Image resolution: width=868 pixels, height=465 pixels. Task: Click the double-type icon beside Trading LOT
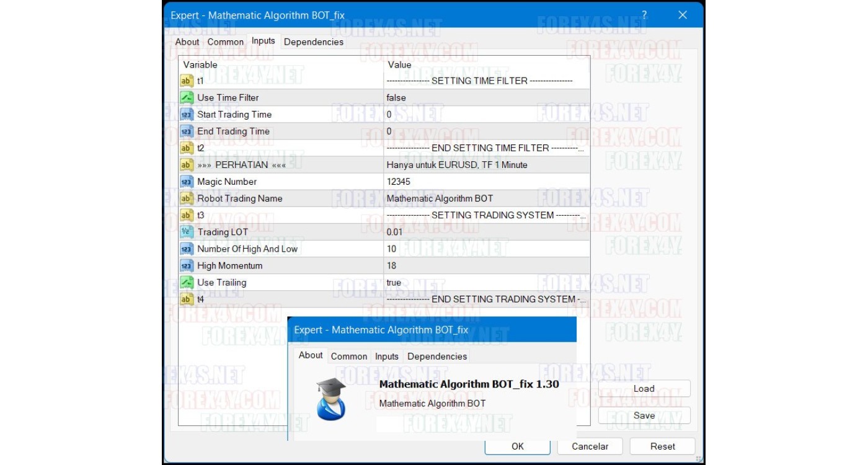click(x=187, y=232)
